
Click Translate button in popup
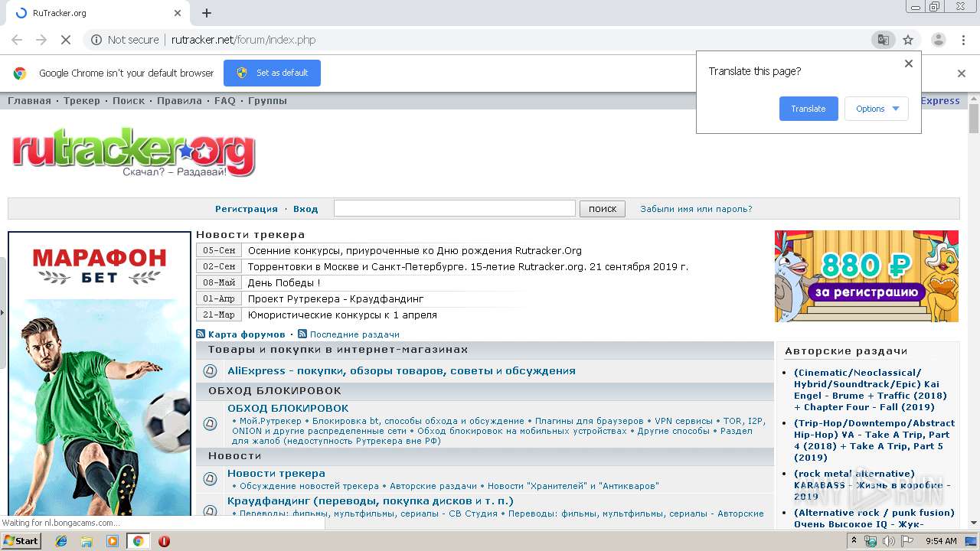coord(808,109)
